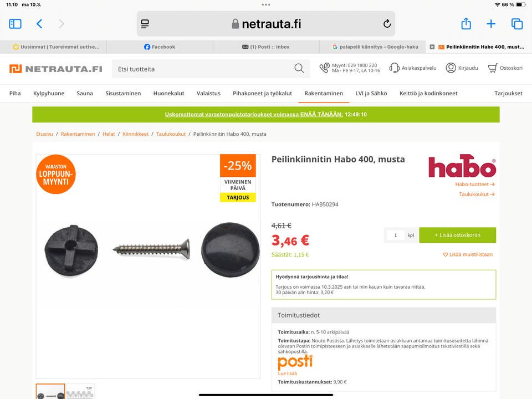Show the tab overview
The width and height of the screenshot is (532, 399).
516,24
